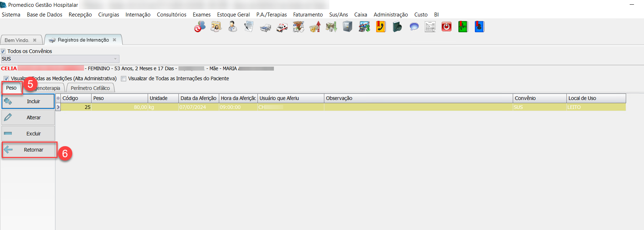Switch to the Perímetro Cefálico tab

pos(90,88)
